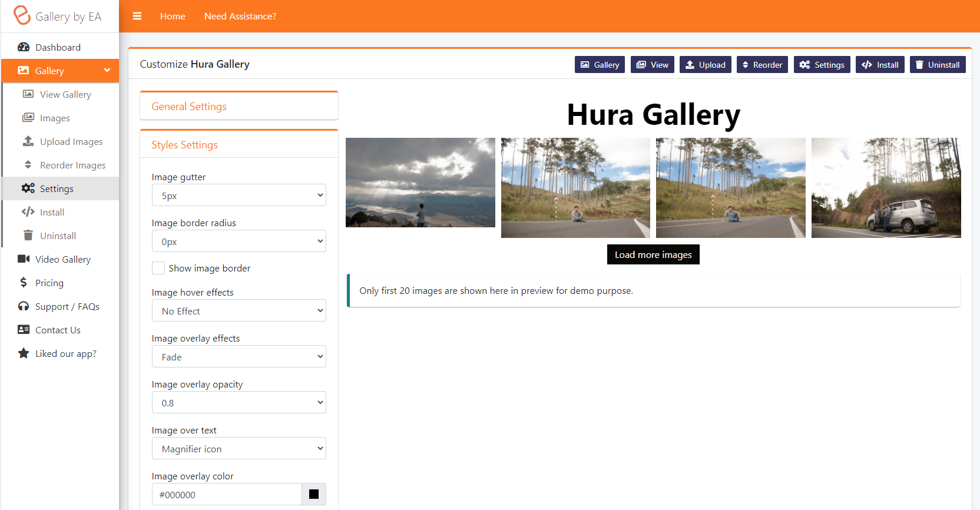Click the upload icon on top Upload button
The image size is (980, 510).
(x=690, y=65)
